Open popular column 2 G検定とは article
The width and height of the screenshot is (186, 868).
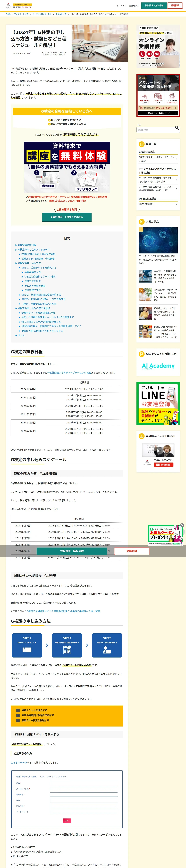click(158, 276)
